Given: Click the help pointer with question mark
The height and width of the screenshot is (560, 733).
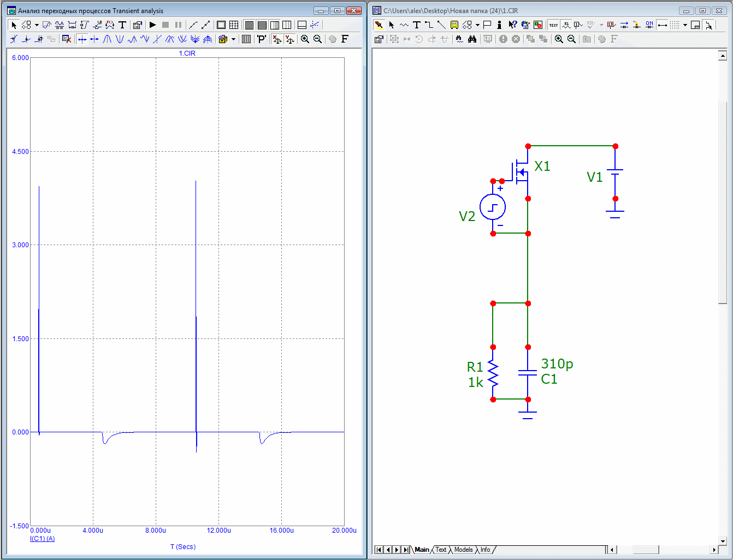Looking at the screenshot, I should click(512, 25).
